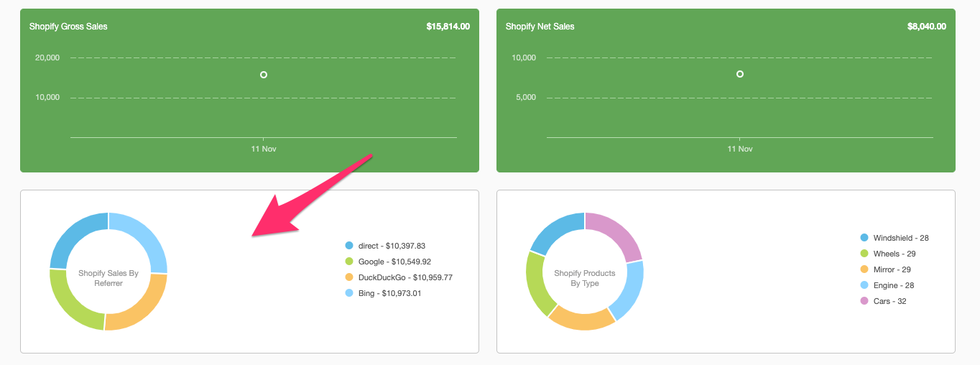
Task: Click the pink dot beside 'Cars' legend entry
Action: pos(864,301)
